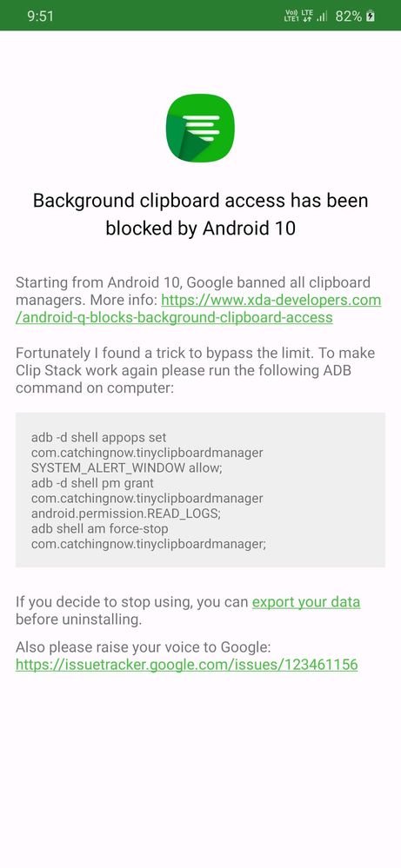Tap the heading about blocked clipboard access
Image resolution: width=401 pixels, height=868 pixels.
(200, 215)
